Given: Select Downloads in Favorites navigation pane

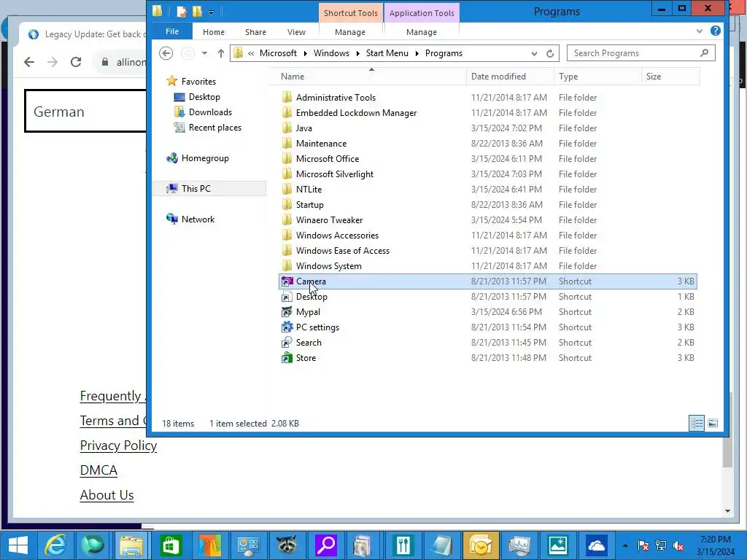Looking at the screenshot, I should [x=210, y=112].
